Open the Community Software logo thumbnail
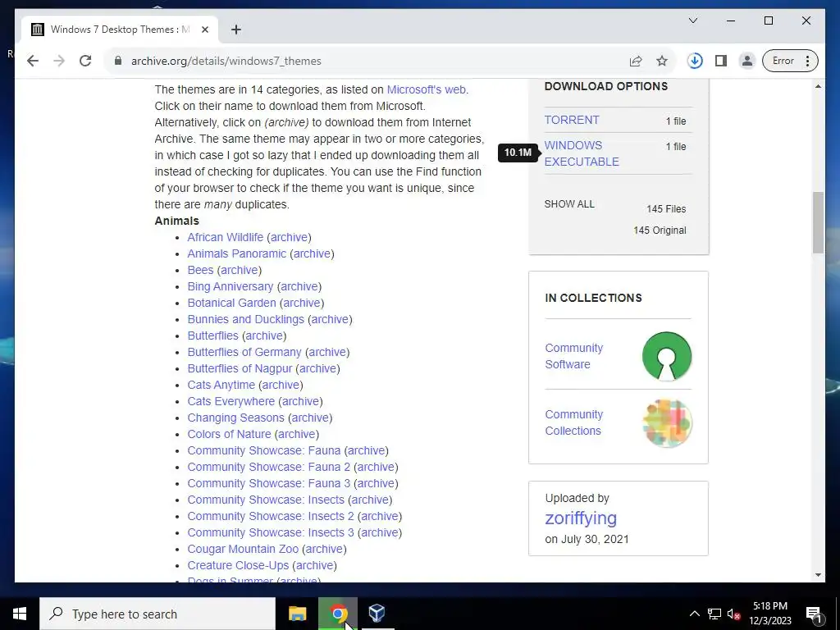The height and width of the screenshot is (630, 840). click(x=666, y=356)
